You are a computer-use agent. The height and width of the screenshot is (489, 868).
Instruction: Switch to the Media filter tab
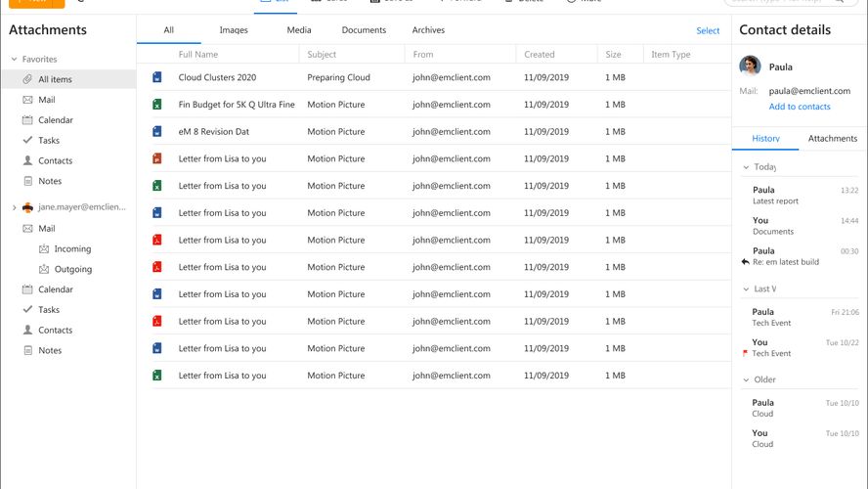[x=299, y=30]
